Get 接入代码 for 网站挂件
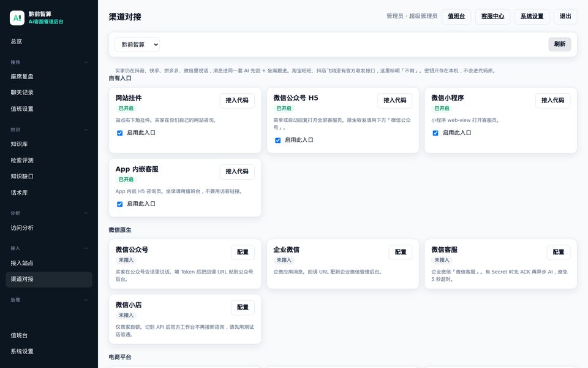 click(x=237, y=101)
